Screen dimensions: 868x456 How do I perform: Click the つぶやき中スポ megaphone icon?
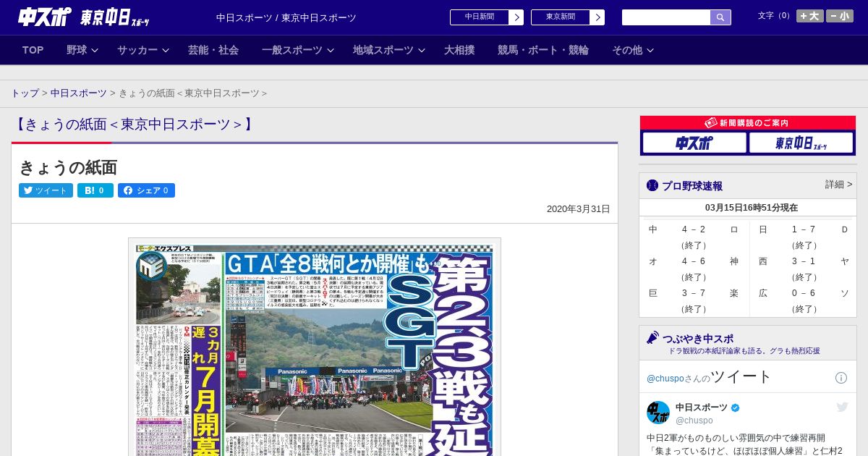coord(652,337)
